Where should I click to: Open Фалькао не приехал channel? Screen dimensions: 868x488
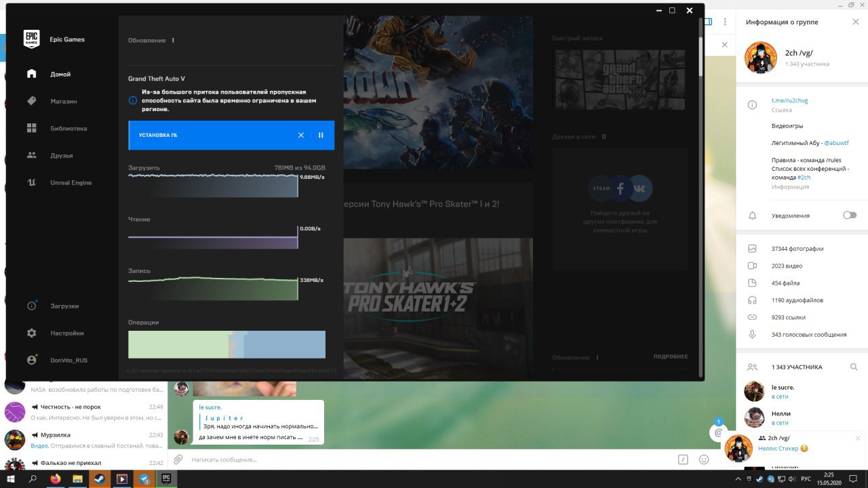[84, 463]
